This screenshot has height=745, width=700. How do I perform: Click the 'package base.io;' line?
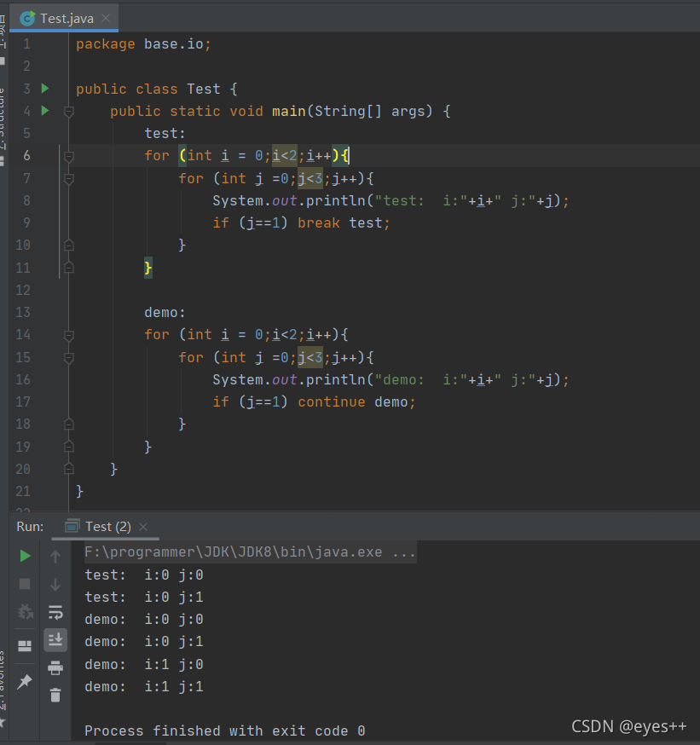pyautogui.click(x=143, y=44)
